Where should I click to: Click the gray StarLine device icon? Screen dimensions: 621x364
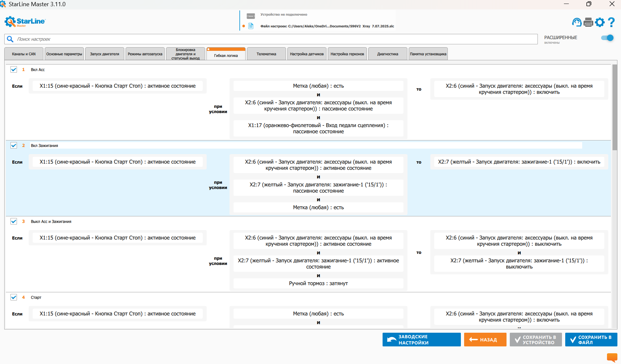(251, 16)
